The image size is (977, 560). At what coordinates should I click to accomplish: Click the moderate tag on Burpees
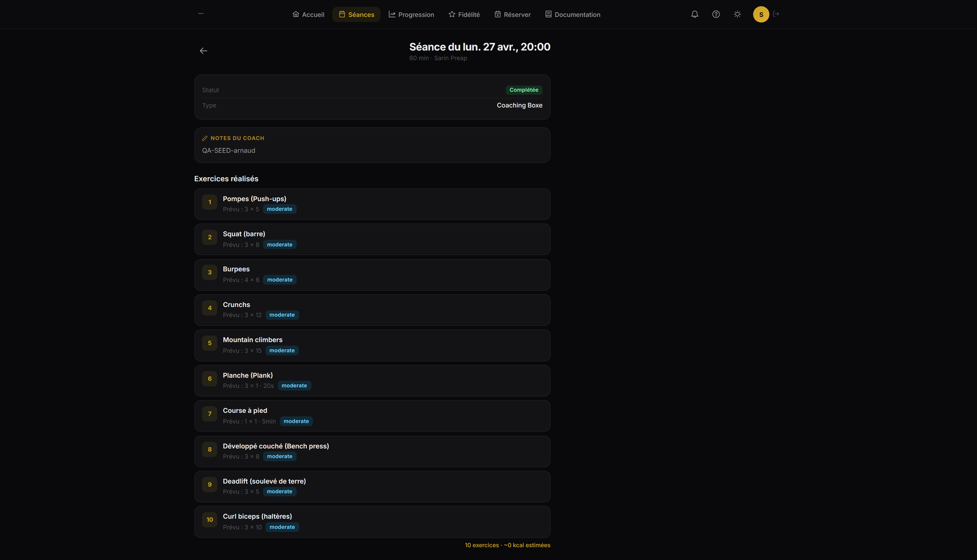point(280,280)
